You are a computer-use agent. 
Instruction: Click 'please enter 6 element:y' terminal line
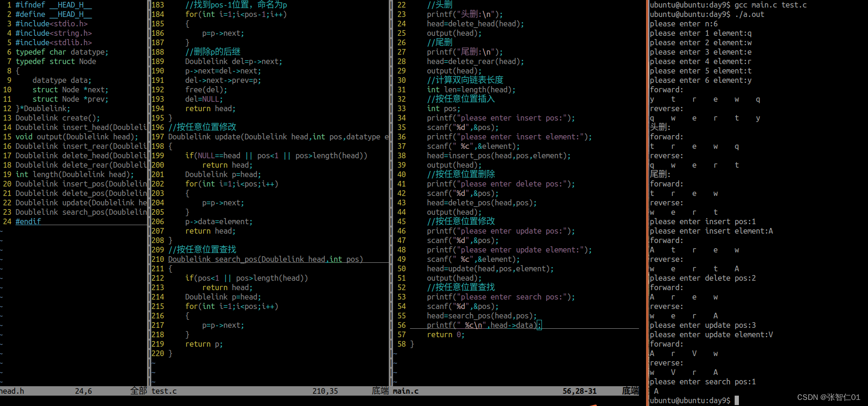tap(701, 80)
